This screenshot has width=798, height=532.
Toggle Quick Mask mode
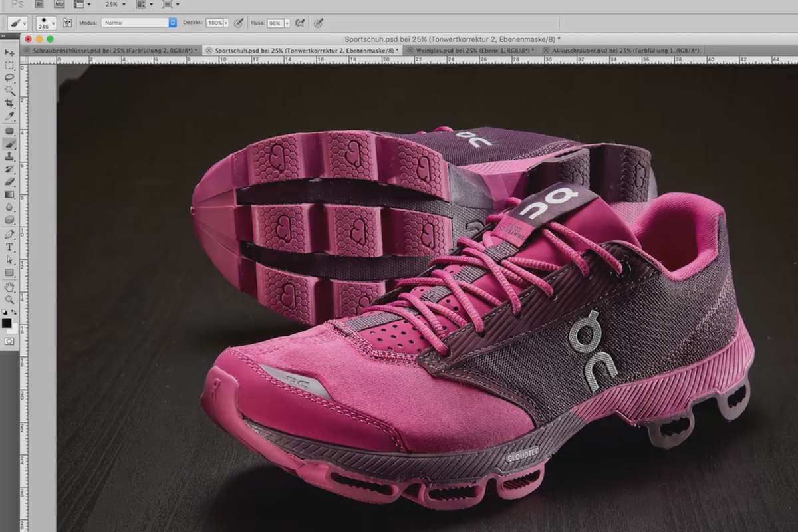(9, 341)
